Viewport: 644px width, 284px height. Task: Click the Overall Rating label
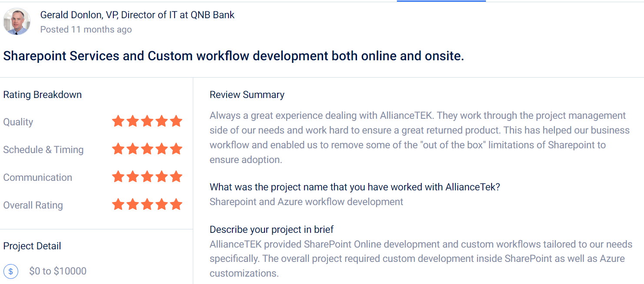click(33, 205)
